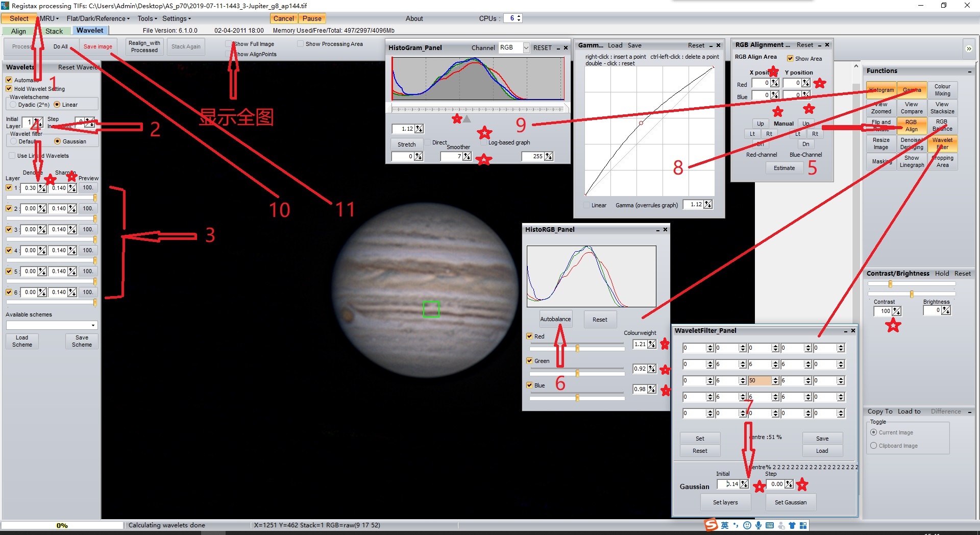Select Gaussian wavelet filter radio
Image resolution: width=980 pixels, height=535 pixels.
pos(57,141)
